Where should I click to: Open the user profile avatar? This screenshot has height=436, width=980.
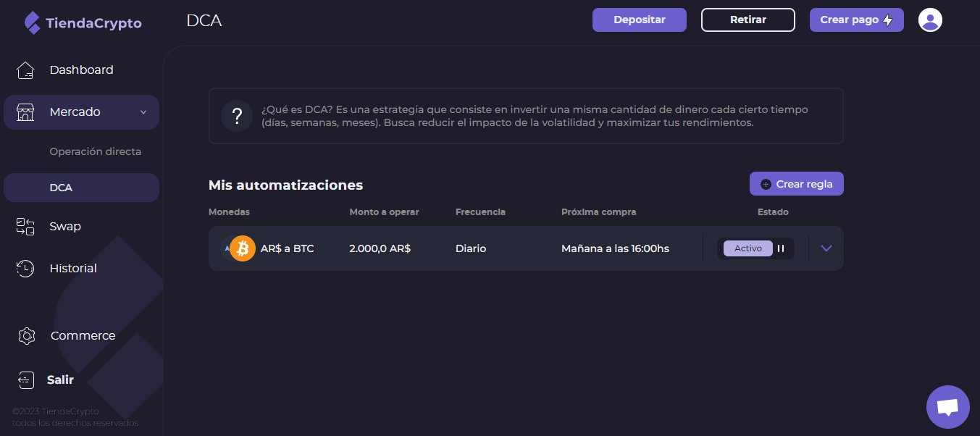point(930,20)
